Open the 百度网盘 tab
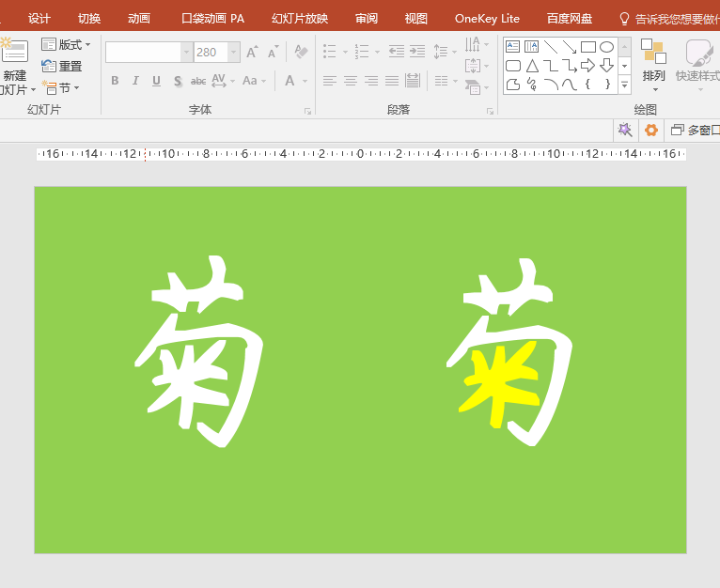 (570, 19)
